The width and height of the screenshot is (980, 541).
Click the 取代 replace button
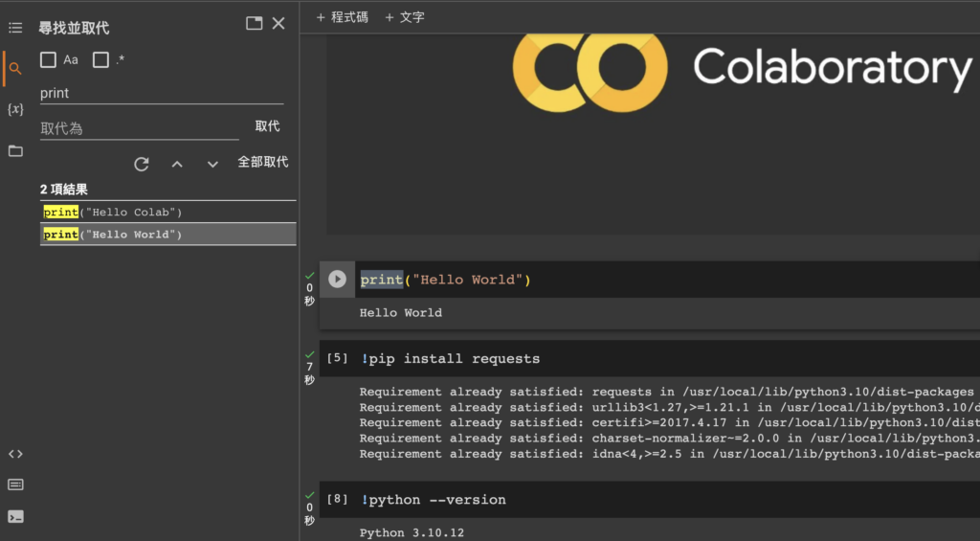click(x=267, y=126)
